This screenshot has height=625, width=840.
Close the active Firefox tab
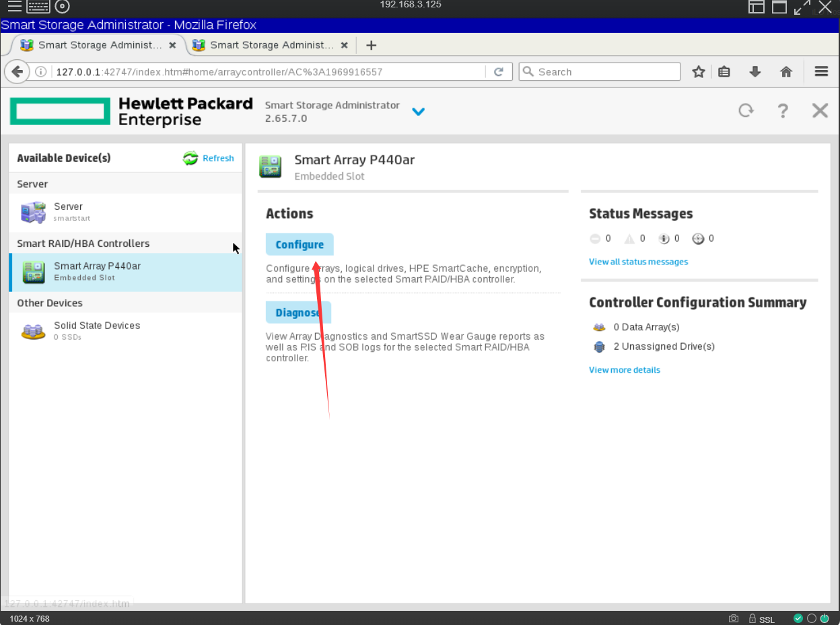(172, 45)
